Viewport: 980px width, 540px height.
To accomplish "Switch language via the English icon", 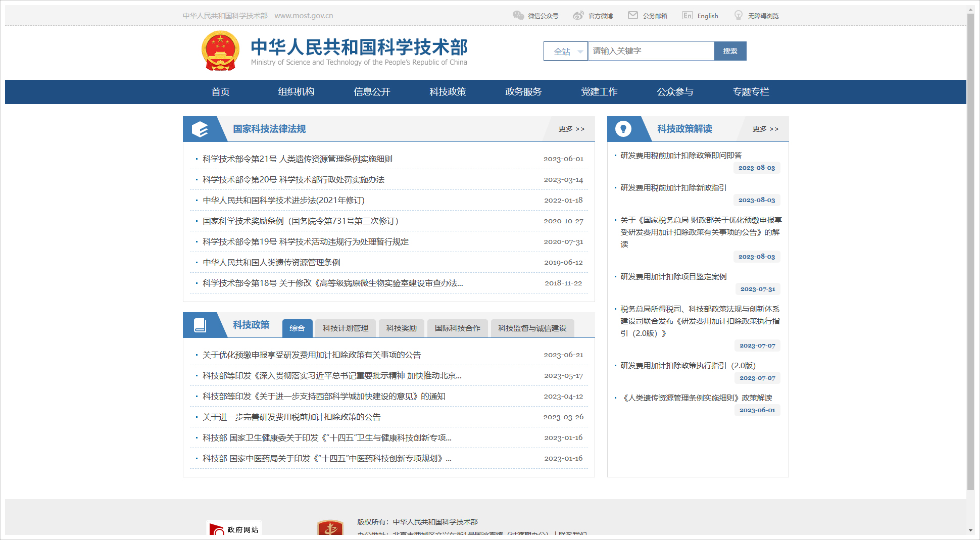I will click(x=688, y=16).
